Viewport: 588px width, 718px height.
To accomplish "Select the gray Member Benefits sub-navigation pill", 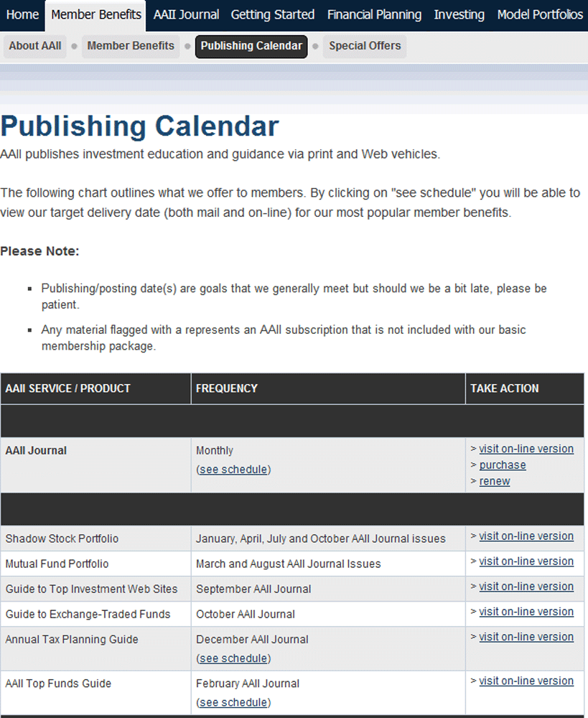I will tap(131, 46).
